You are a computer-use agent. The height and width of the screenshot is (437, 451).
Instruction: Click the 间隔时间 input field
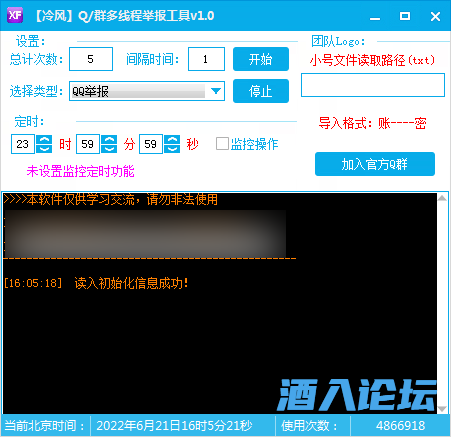206,59
